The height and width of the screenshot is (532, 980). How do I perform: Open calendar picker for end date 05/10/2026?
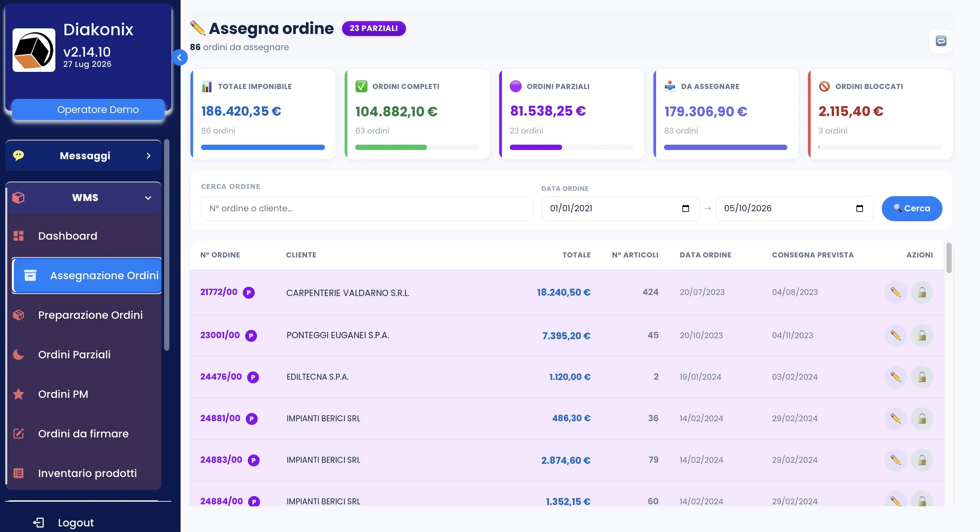pos(859,208)
